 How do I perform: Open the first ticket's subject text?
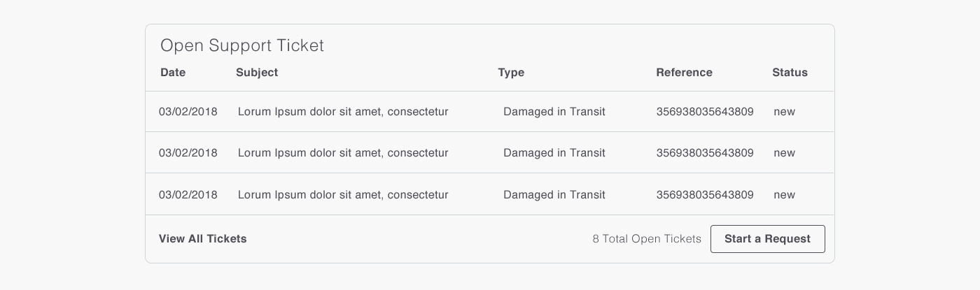pyautogui.click(x=343, y=112)
